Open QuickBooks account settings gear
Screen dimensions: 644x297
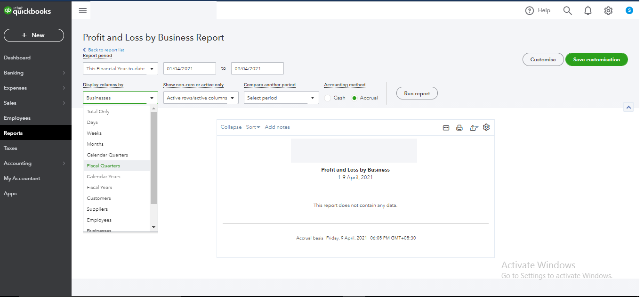[x=608, y=10]
